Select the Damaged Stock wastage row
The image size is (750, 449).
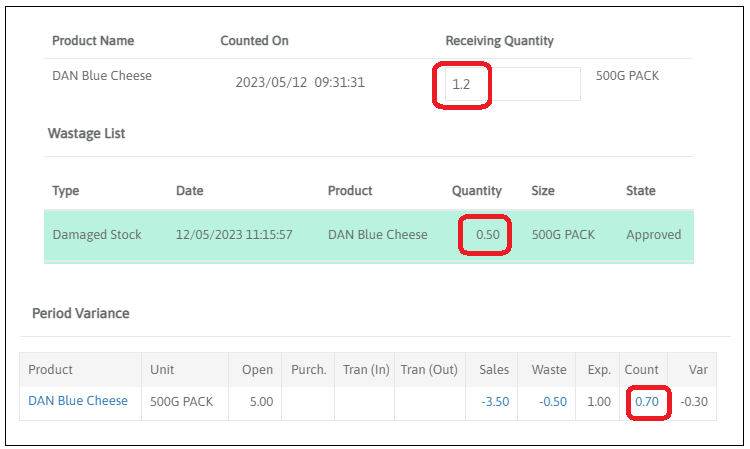(96, 235)
